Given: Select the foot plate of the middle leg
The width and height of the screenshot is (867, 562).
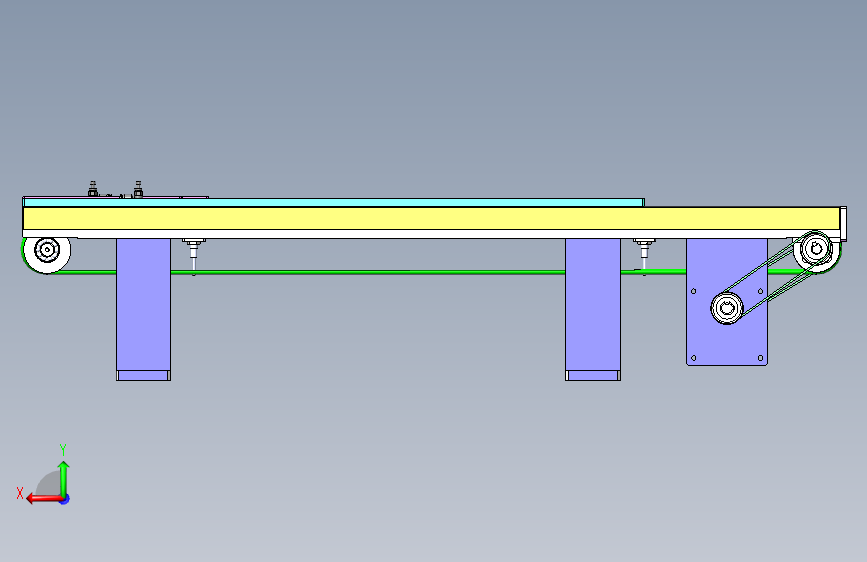Looking at the screenshot, I should [593, 376].
